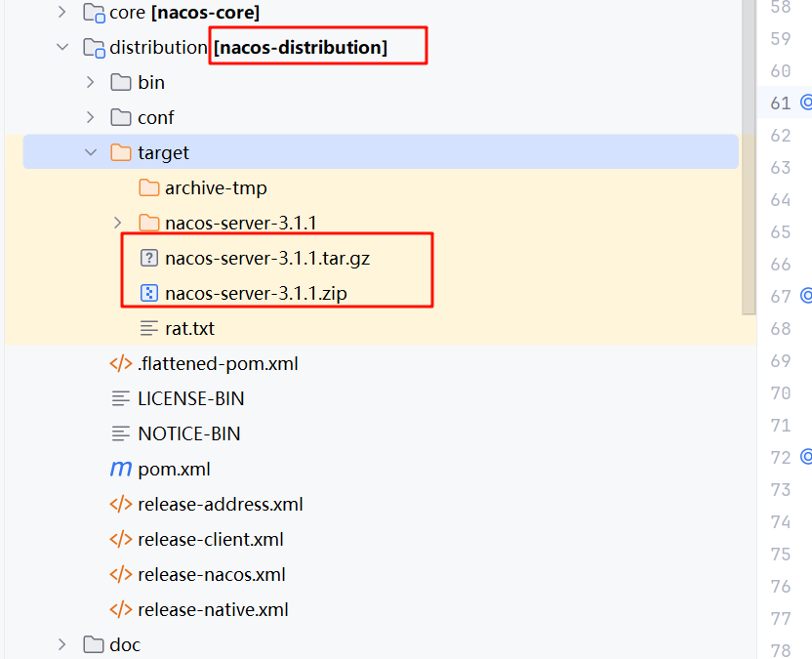Click editor line number 70
The width and height of the screenshot is (812, 659).
pyautogui.click(x=781, y=392)
